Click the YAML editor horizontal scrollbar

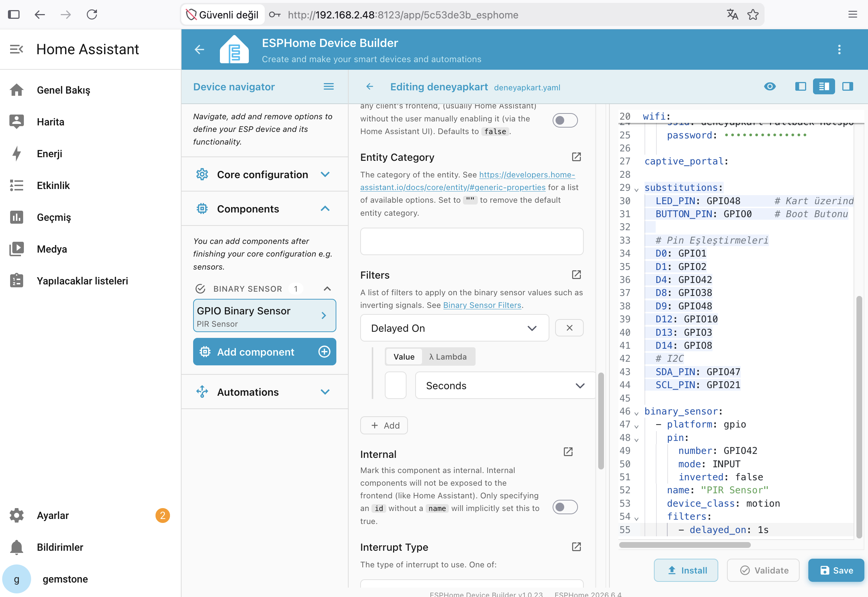[x=685, y=545]
